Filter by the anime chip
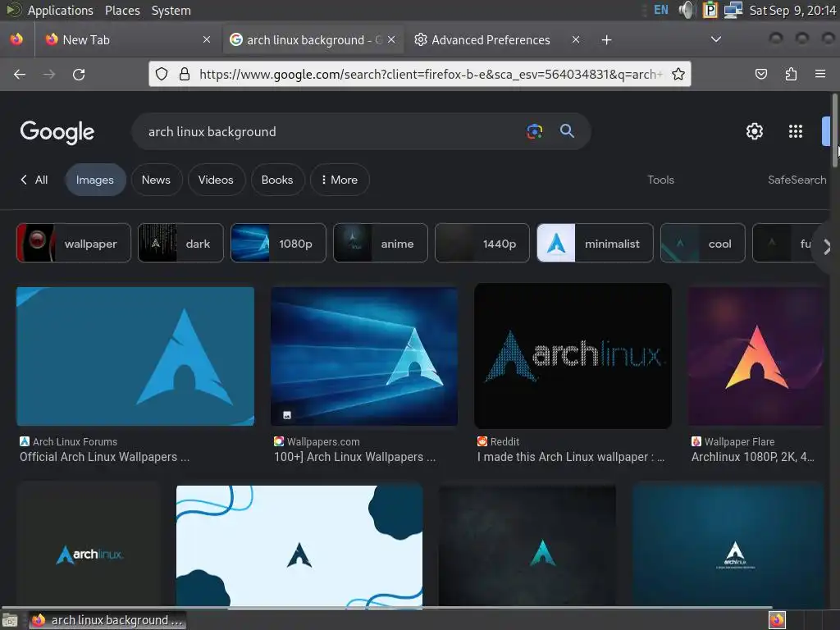 tap(381, 243)
